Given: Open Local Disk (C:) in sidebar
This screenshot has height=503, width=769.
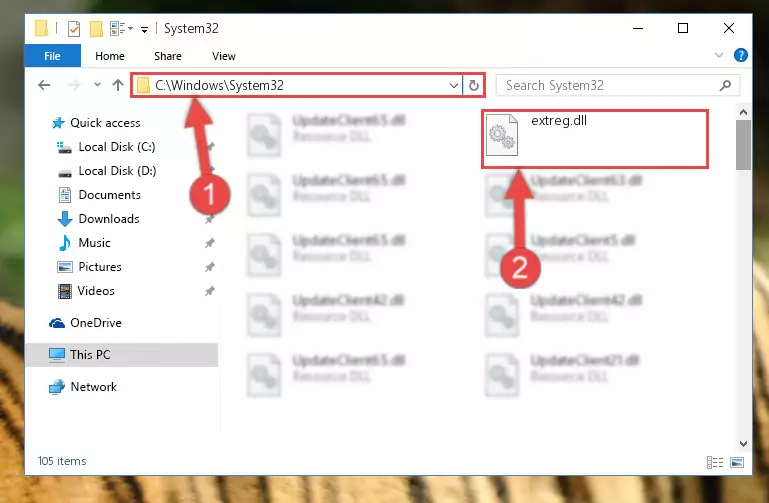Looking at the screenshot, I should (117, 147).
